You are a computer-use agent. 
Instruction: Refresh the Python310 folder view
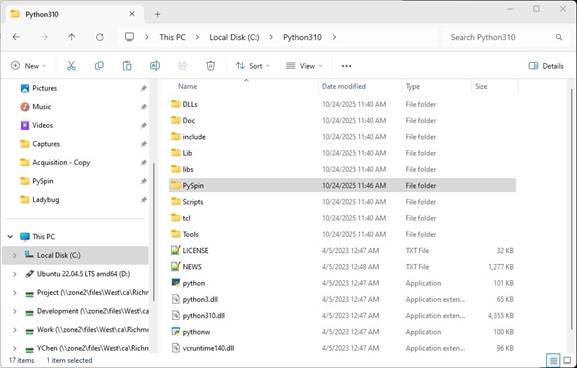pos(100,37)
